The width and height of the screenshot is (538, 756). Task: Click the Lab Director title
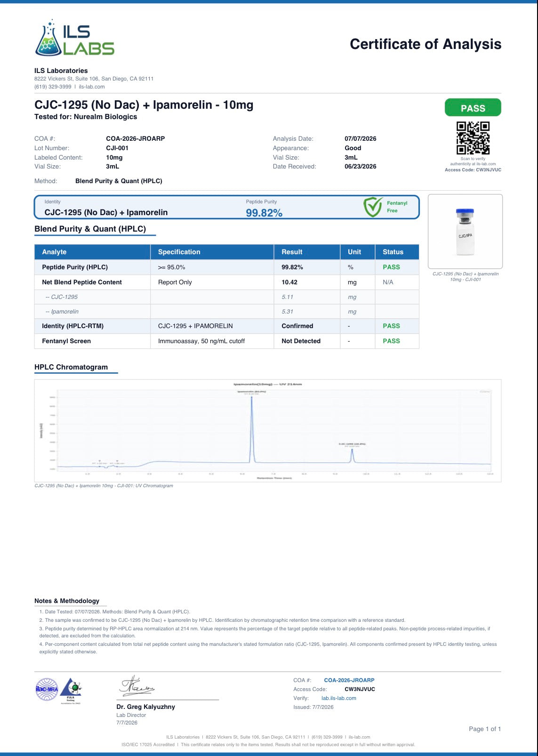tap(131, 715)
